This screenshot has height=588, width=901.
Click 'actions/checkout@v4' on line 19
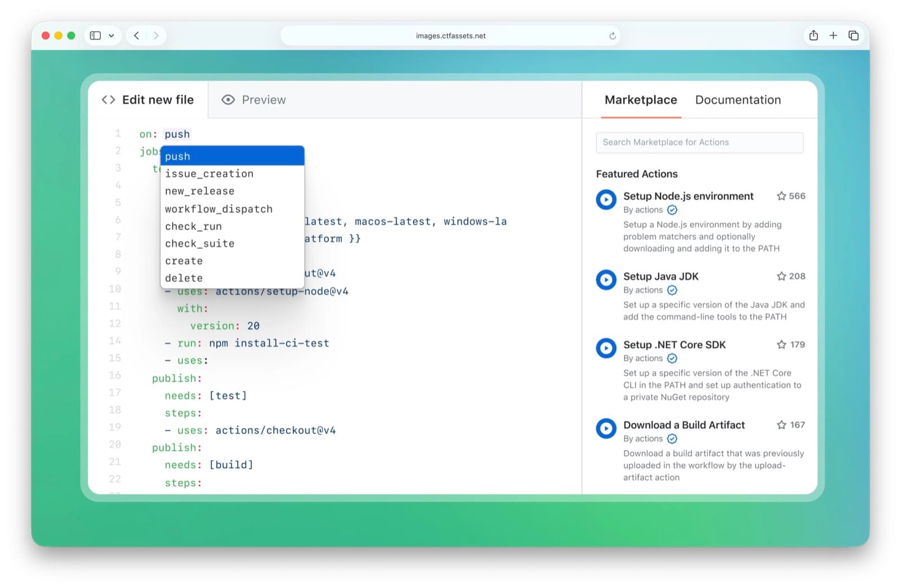(275, 430)
